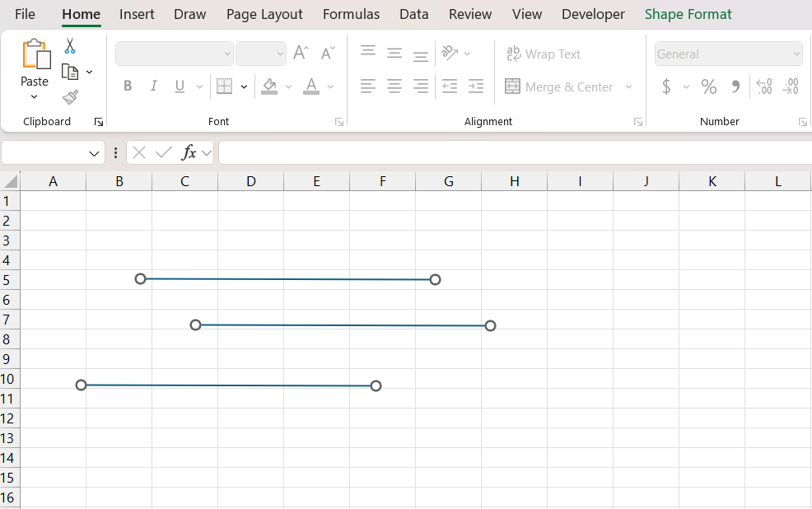Image resolution: width=812 pixels, height=509 pixels.
Task: Apply percent style format
Action: (708, 86)
